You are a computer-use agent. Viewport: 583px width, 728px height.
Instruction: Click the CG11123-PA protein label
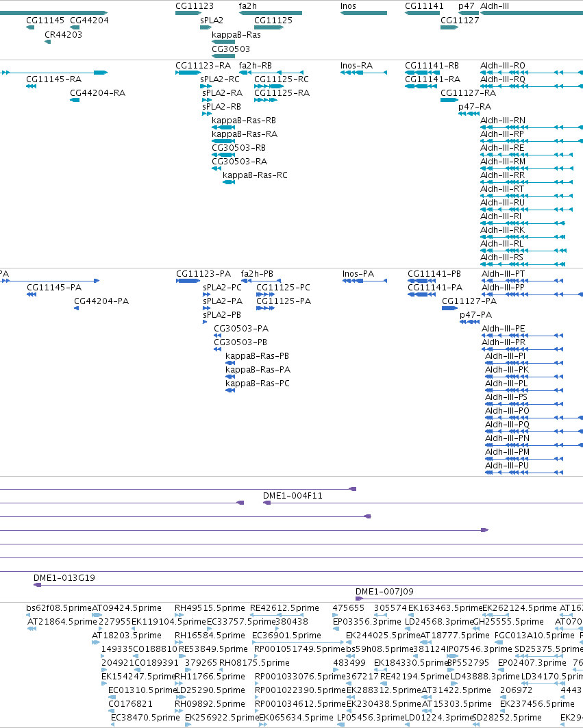[203, 274]
